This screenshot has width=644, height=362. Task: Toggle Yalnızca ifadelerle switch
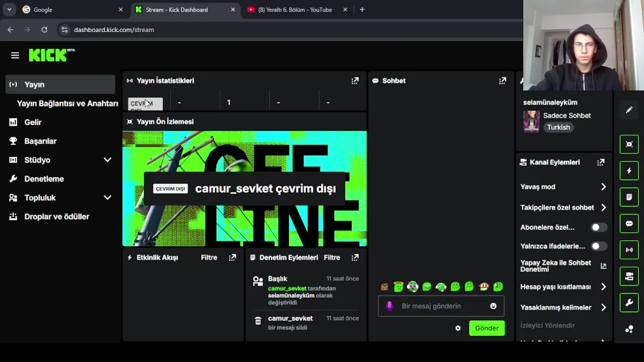click(599, 246)
